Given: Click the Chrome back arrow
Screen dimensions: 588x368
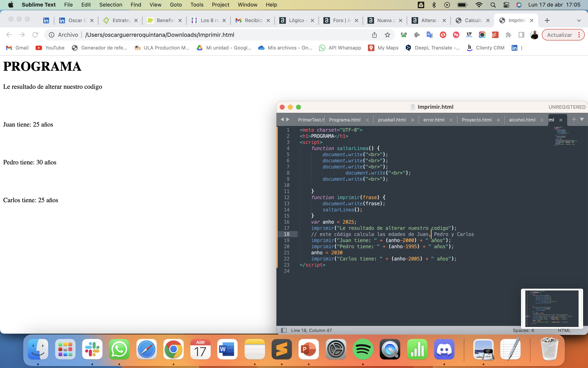Looking at the screenshot, I should point(9,35).
